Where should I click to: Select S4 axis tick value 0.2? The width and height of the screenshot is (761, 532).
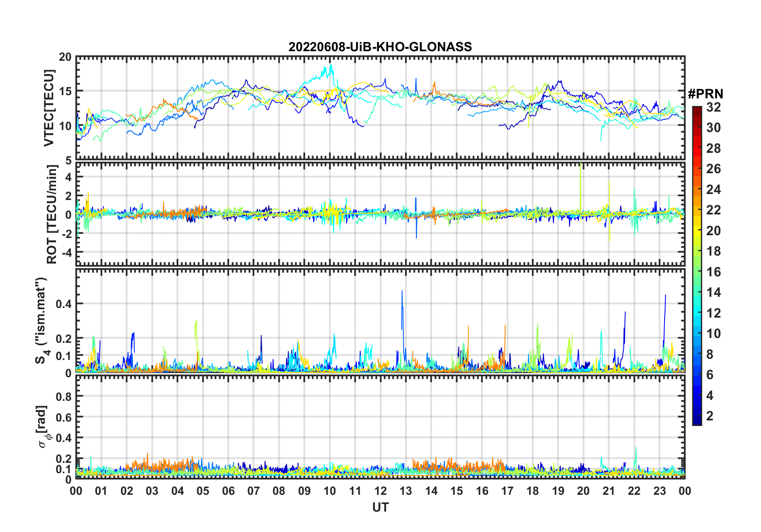tap(64, 338)
